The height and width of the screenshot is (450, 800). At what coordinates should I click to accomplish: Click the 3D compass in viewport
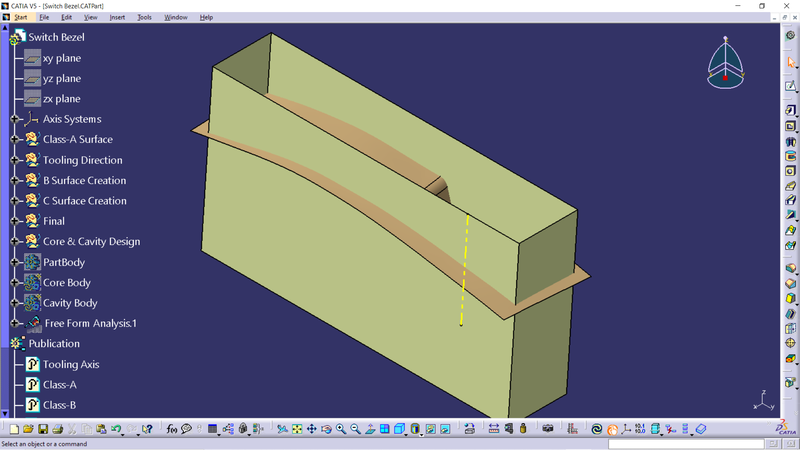coord(725,63)
